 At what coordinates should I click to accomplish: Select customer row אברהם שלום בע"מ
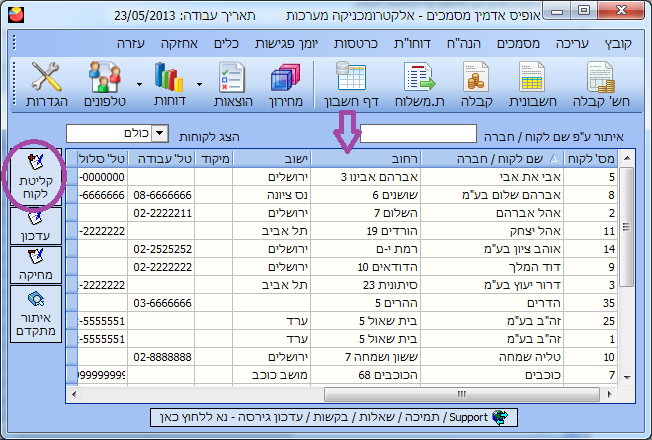[x=341, y=195]
